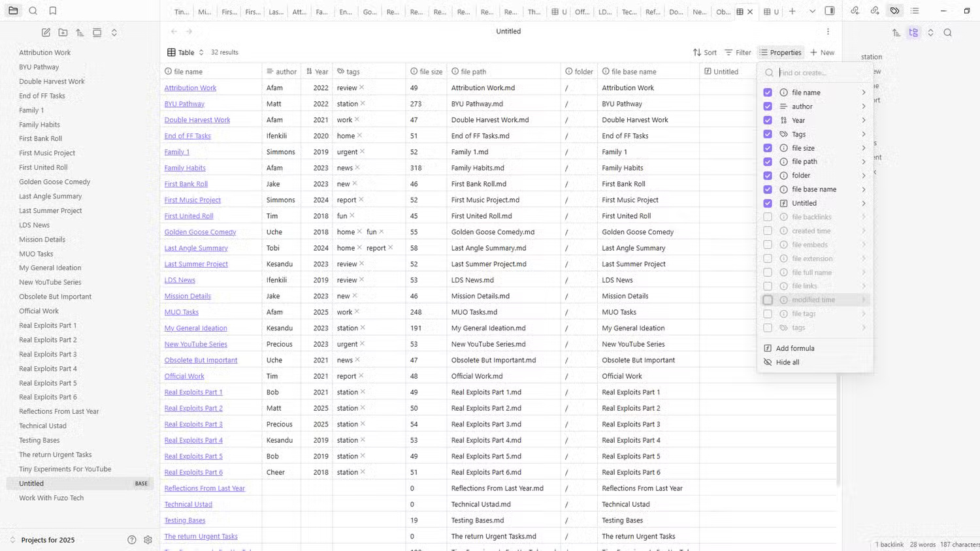Uncheck the folder property checkbox
The height and width of the screenshot is (551, 980).
click(x=768, y=176)
